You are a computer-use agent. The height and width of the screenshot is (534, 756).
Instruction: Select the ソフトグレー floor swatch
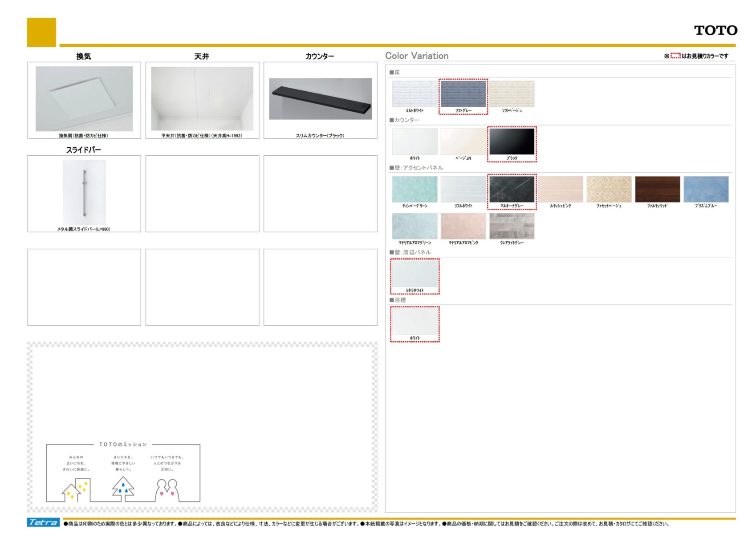coord(463,94)
